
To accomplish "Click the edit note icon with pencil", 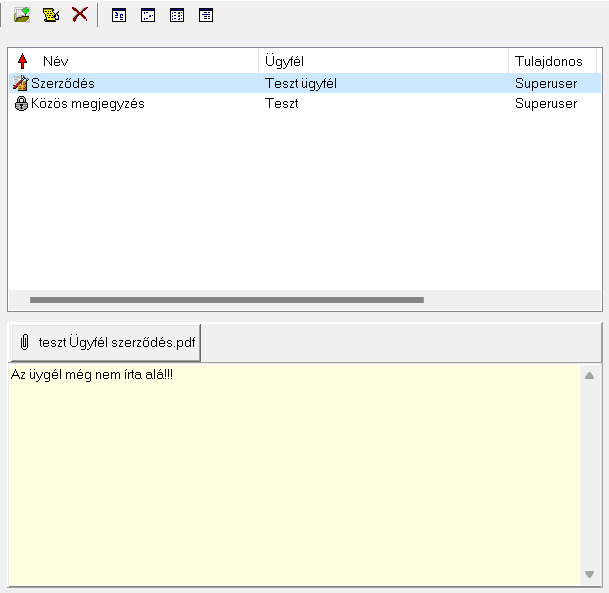I will pyautogui.click(x=51, y=15).
